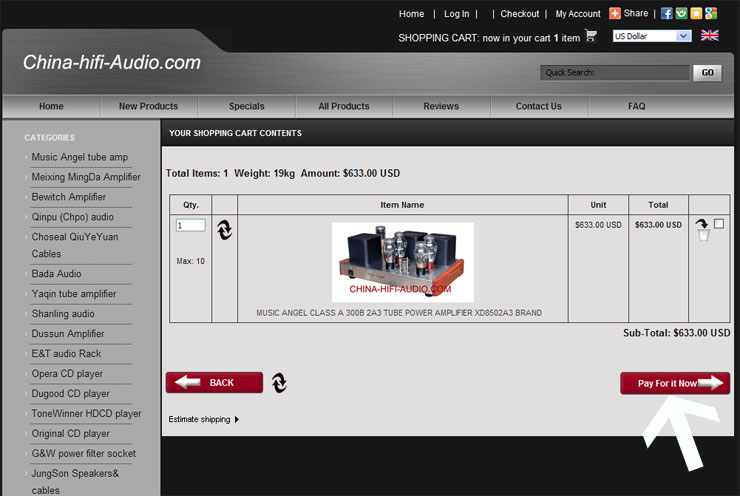Click the Home link in top bar
This screenshot has height=496, width=740.
click(411, 14)
